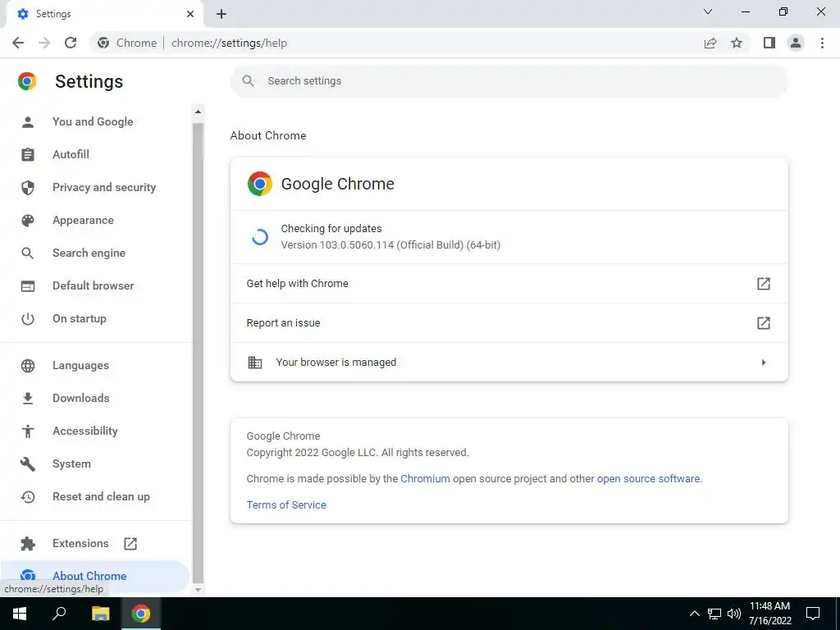The image size is (840, 630).
Task: Share this page icon in address bar
Action: tap(710, 43)
